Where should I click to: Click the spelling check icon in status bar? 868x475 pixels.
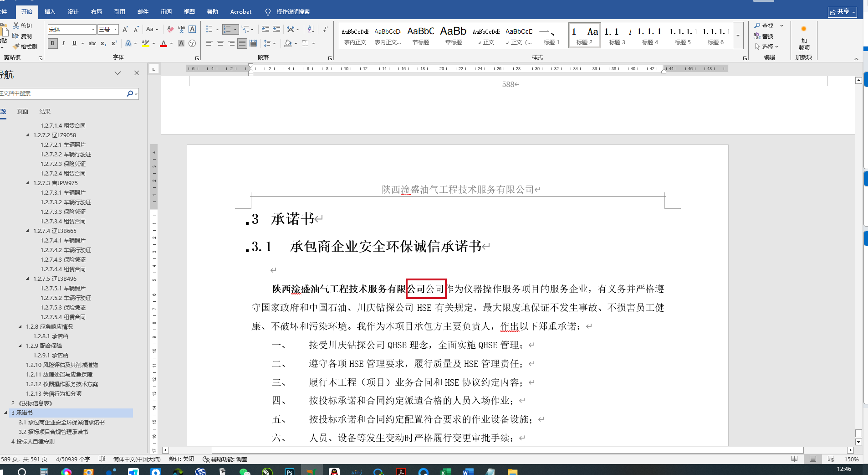[x=102, y=459]
